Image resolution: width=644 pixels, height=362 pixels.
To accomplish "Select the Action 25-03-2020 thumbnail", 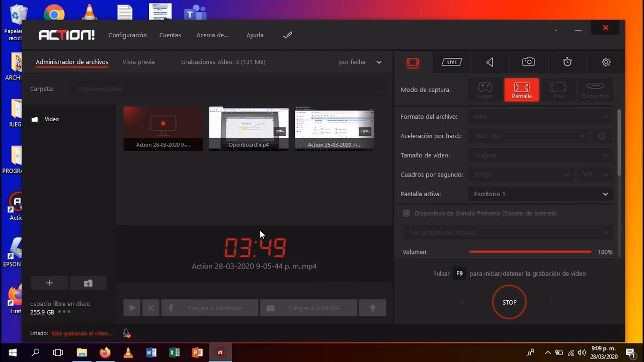I will pos(335,128).
